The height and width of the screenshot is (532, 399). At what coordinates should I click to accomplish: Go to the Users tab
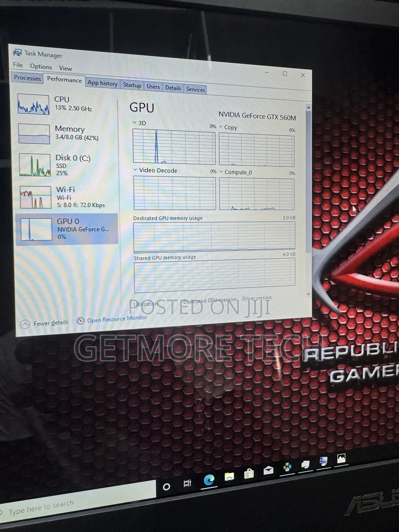pyautogui.click(x=153, y=87)
